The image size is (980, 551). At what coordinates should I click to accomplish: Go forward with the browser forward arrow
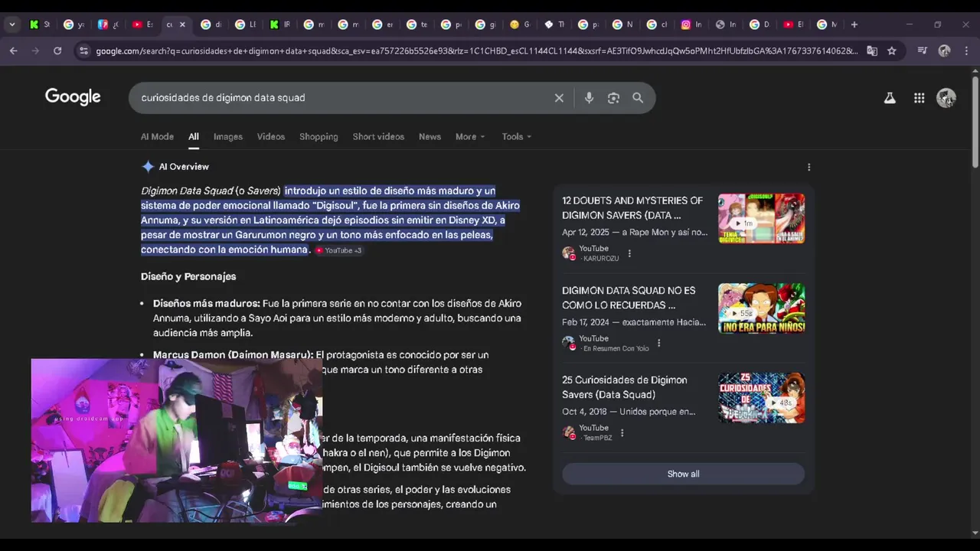click(35, 51)
